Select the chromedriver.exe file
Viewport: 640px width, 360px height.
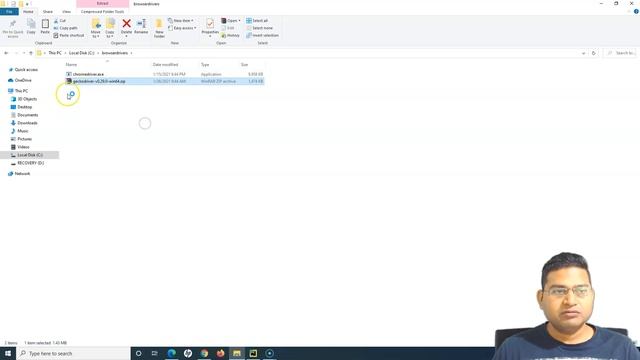[164, 74]
